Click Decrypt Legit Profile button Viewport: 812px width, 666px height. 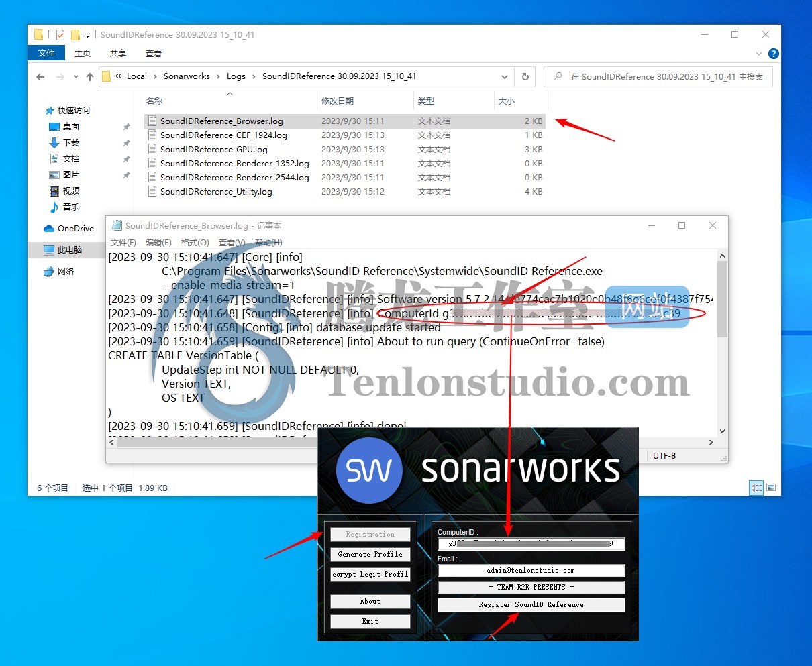click(x=370, y=575)
